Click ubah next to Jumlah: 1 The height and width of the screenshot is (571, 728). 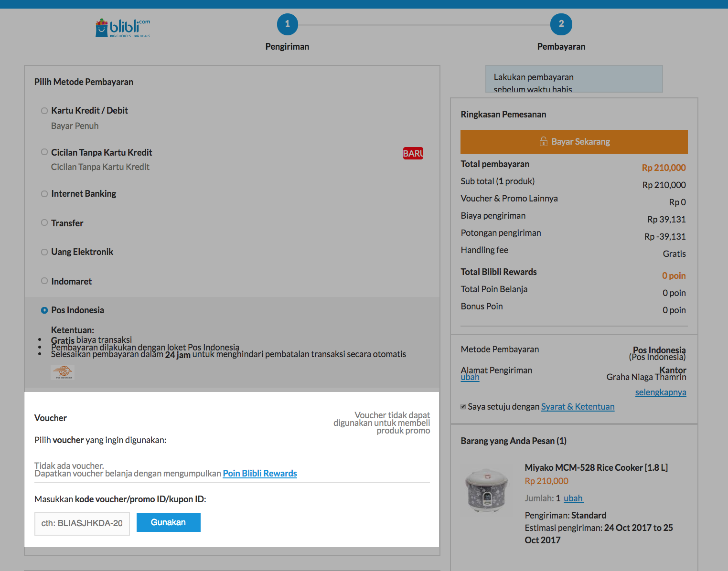click(x=573, y=498)
